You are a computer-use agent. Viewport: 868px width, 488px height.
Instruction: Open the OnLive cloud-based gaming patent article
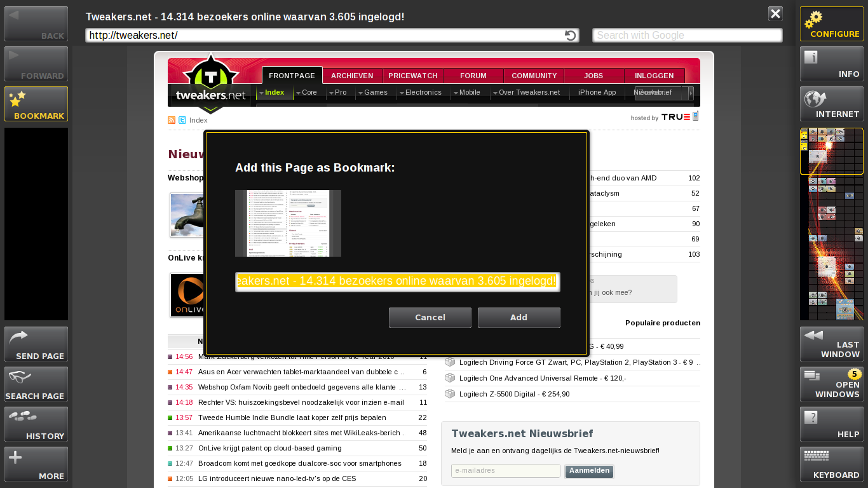[x=270, y=448]
